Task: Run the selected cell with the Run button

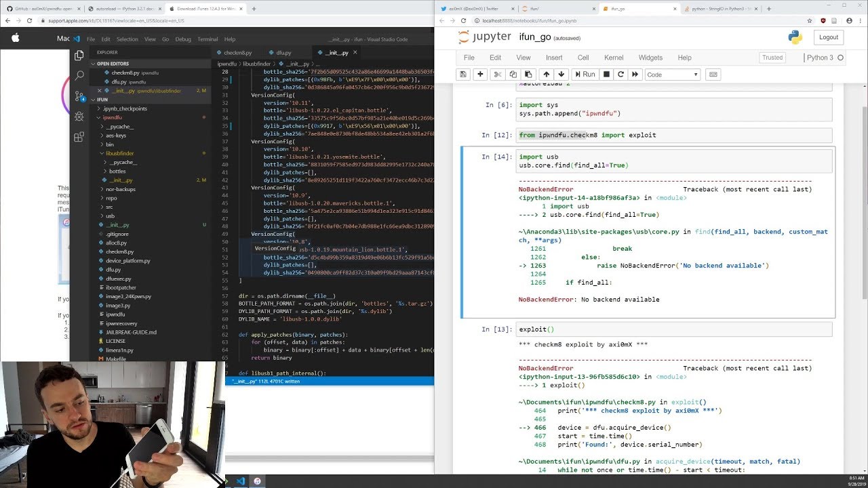Action: 585,75
